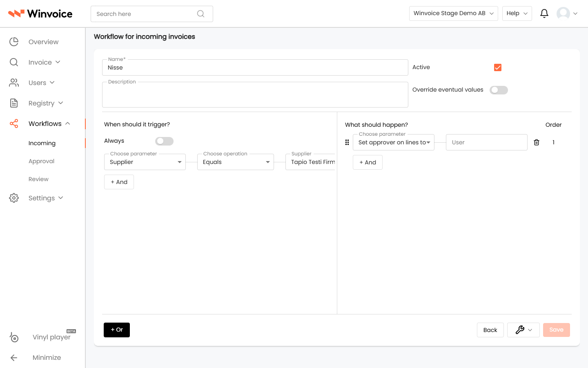Screen dimensions: 588x368
Task: Click Minimize sidebar label
Action: tap(47, 358)
